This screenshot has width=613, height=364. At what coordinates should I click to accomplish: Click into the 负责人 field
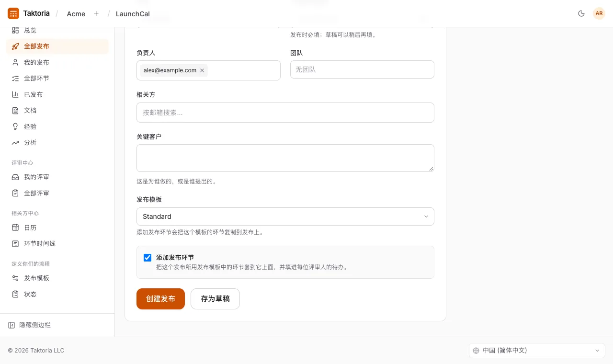click(208, 70)
